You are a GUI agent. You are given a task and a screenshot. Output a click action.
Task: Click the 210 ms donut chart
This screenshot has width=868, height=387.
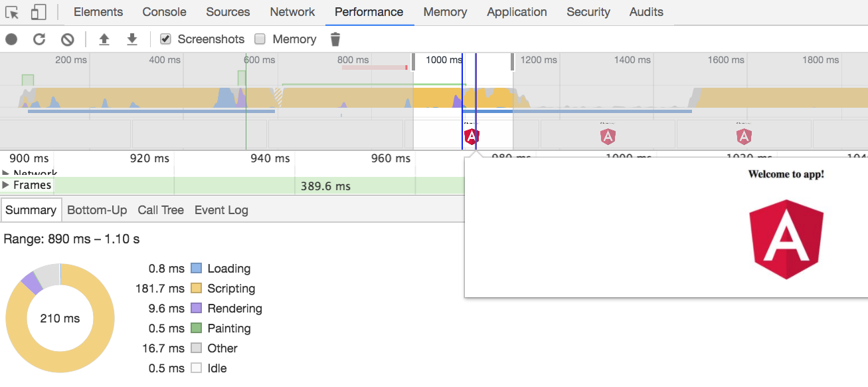(60, 318)
